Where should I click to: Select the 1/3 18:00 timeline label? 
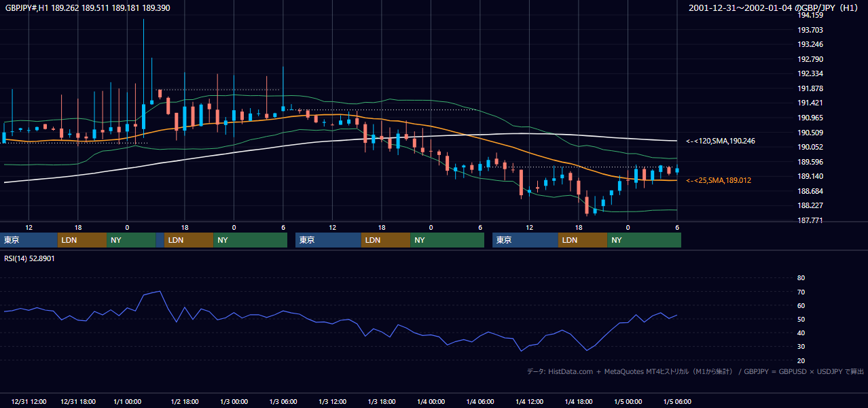tap(382, 401)
